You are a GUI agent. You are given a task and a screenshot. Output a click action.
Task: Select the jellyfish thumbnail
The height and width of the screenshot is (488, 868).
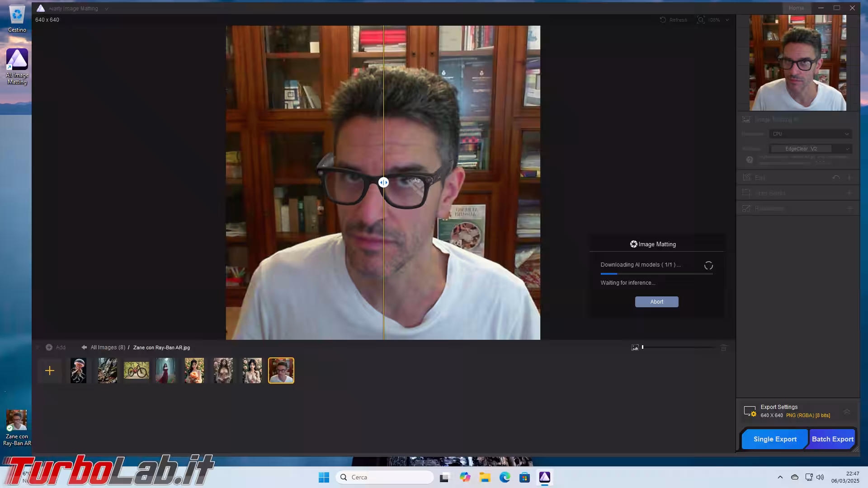(x=78, y=371)
